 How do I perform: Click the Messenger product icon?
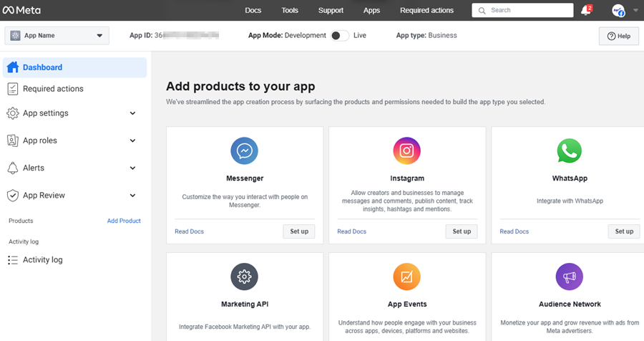(245, 151)
